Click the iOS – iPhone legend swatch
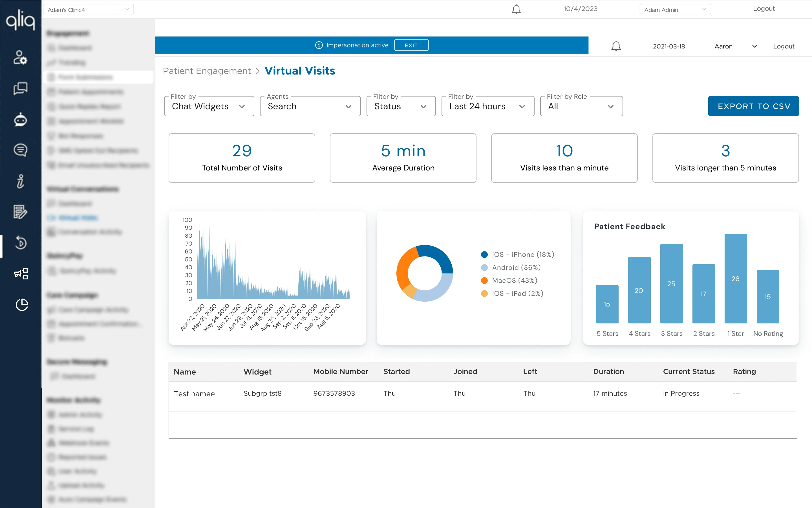Viewport: 812px width, 508px height. pos(484,255)
